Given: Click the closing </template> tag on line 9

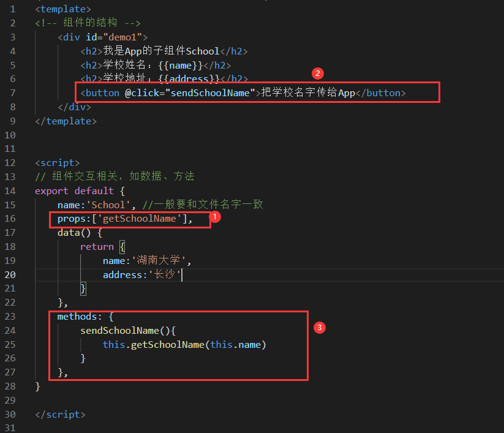Looking at the screenshot, I should coord(66,121).
